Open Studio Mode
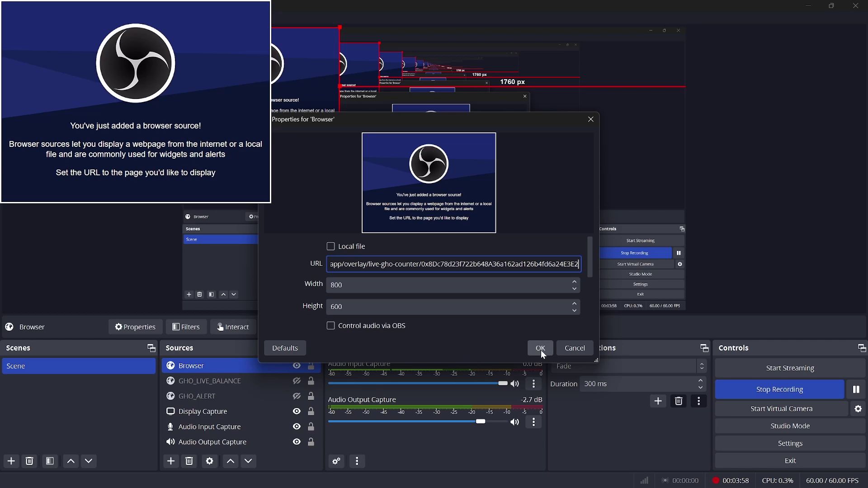The height and width of the screenshot is (488, 868). pos(790,426)
